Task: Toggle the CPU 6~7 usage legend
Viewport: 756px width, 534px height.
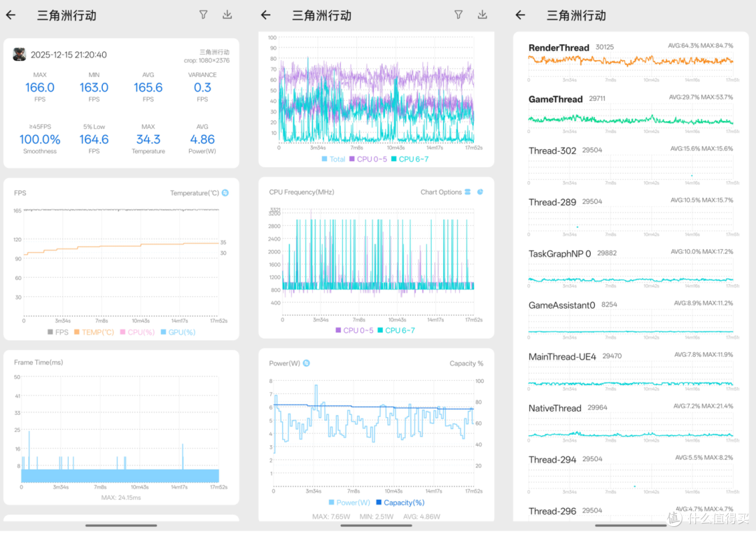Action: click(x=409, y=159)
